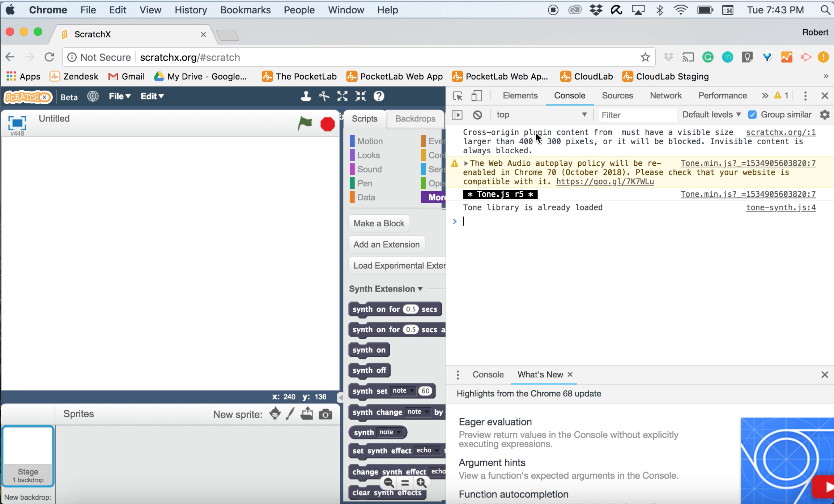Activate the inspect element picker in DevTools
Image resolution: width=834 pixels, height=504 pixels.
(457, 95)
